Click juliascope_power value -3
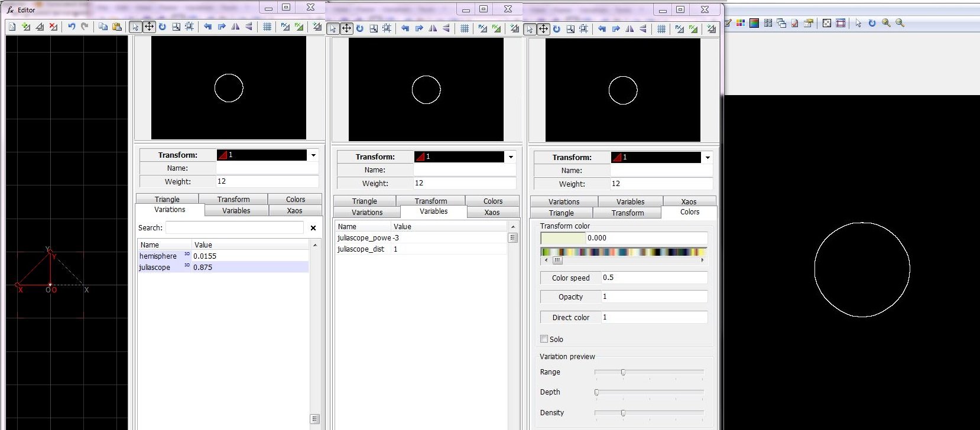This screenshot has width=980, height=430. pyautogui.click(x=449, y=238)
